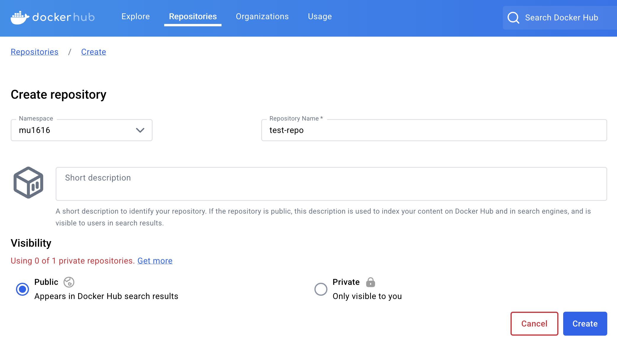
Task: Select the Public visibility radio button
Action: pos(22,289)
